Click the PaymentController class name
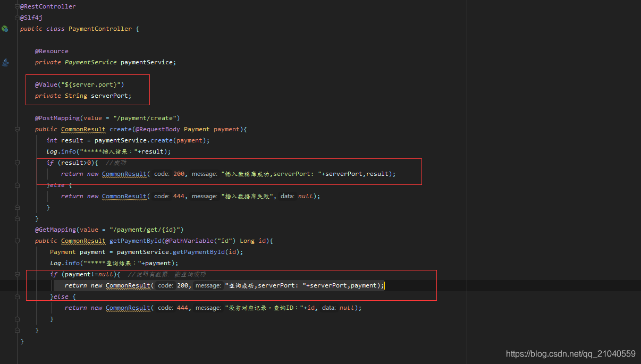 click(100, 29)
